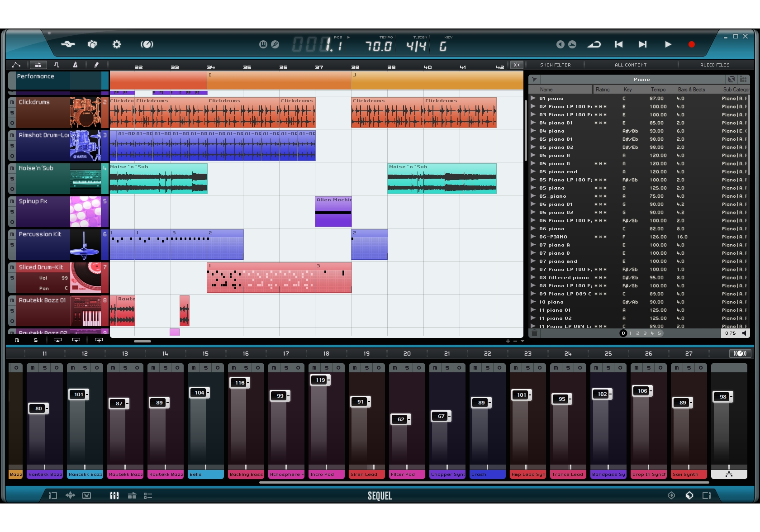Open the dial knob icon in top toolbar

click(x=147, y=44)
